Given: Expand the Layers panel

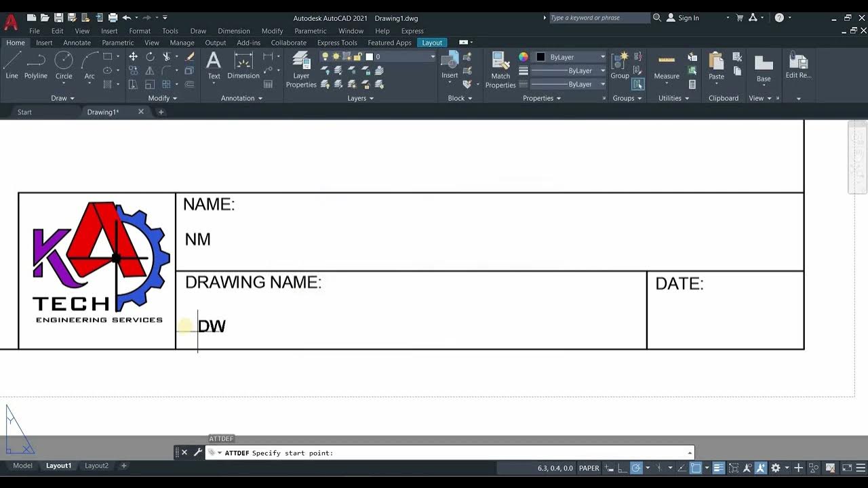Looking at the screenshot, I should [x=361, y=98].
